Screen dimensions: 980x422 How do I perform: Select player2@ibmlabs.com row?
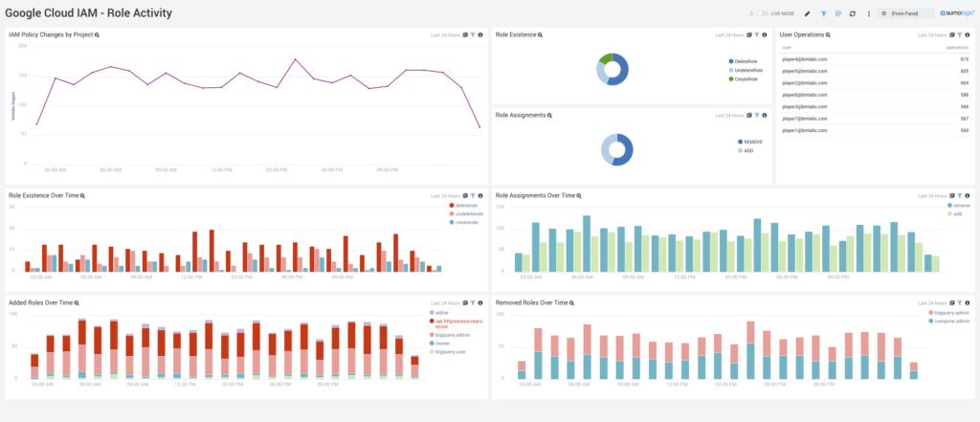[875, 83]
